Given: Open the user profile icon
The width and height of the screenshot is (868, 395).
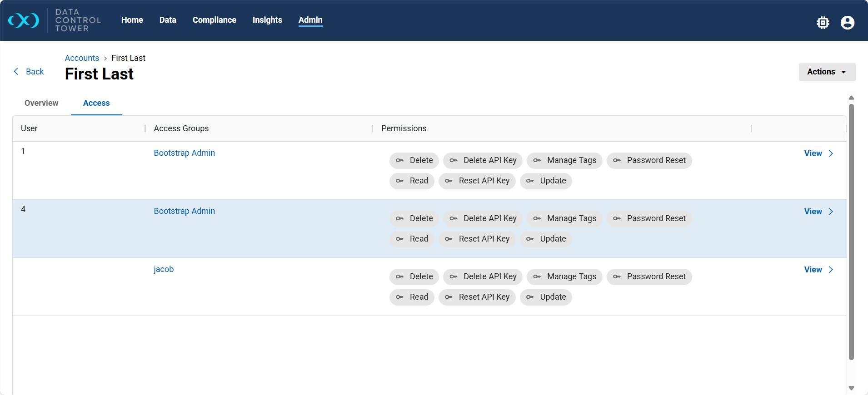Looking at the screenshot, I should 847,23.
